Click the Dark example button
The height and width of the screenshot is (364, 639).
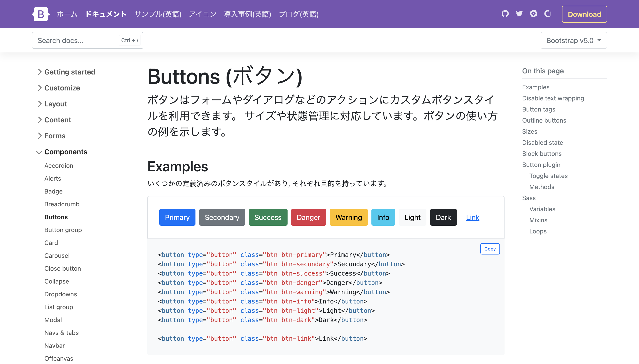point(443,217)
